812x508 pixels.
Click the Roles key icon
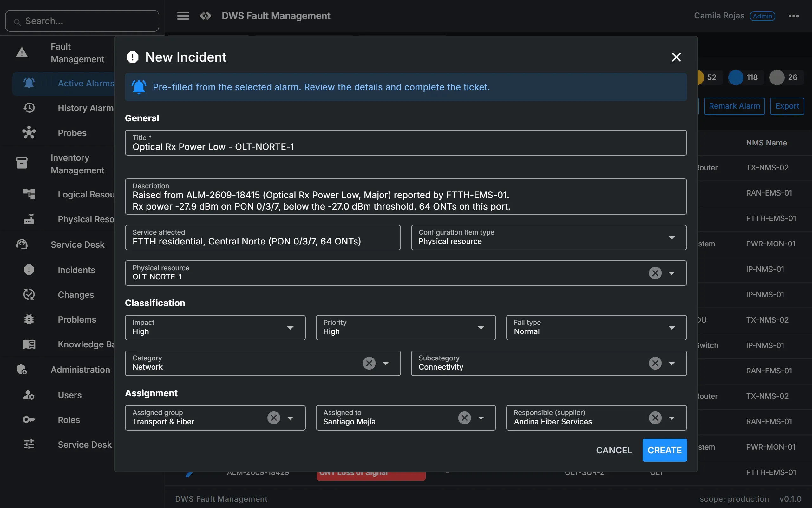(29, 420)
